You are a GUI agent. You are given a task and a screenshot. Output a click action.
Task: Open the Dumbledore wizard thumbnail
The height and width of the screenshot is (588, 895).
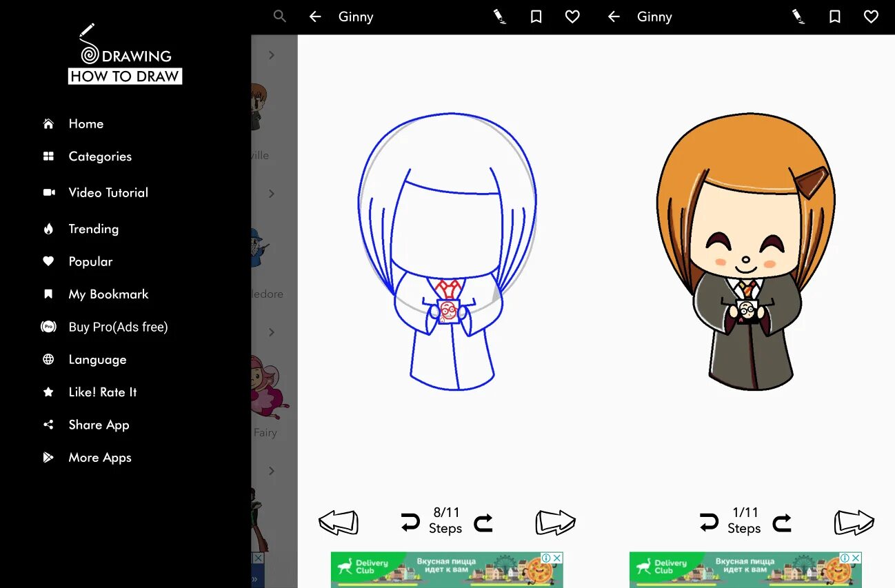click(261, 248)
